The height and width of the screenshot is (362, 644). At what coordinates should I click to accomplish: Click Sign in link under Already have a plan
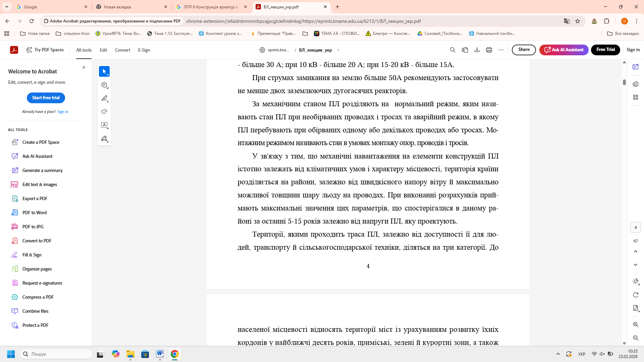coord(63,112)
